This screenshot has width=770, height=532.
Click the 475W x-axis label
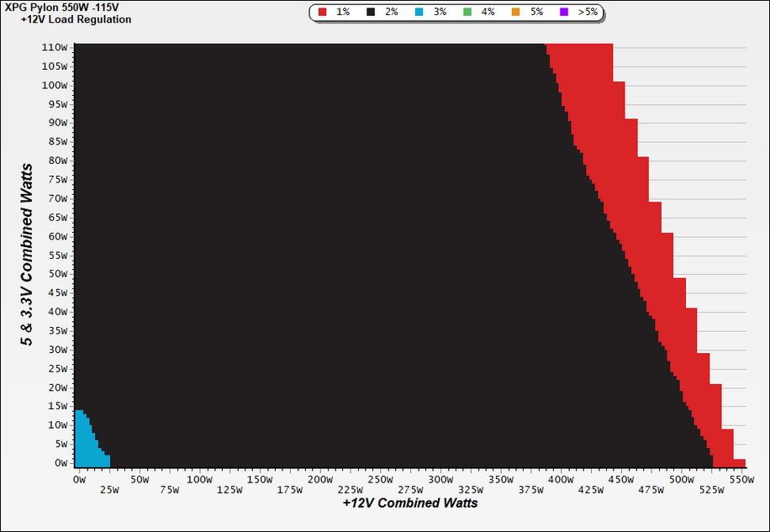[x=651, y=490]
